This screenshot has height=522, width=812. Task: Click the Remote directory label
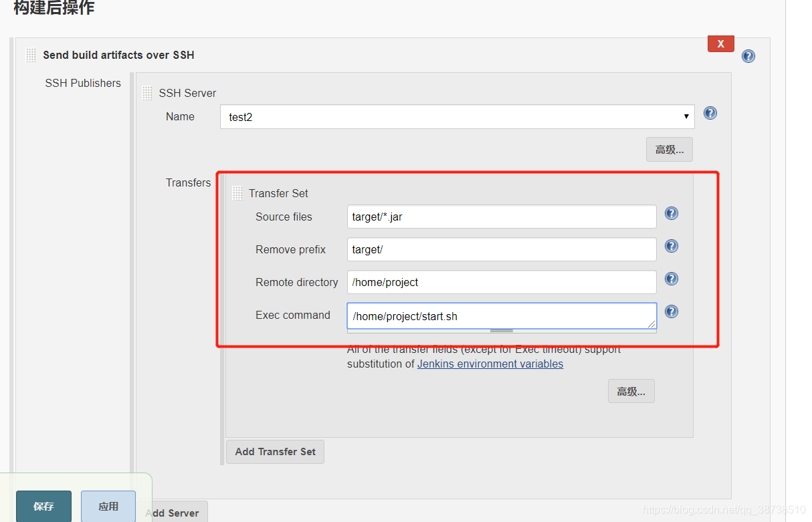tap(297, 282)
